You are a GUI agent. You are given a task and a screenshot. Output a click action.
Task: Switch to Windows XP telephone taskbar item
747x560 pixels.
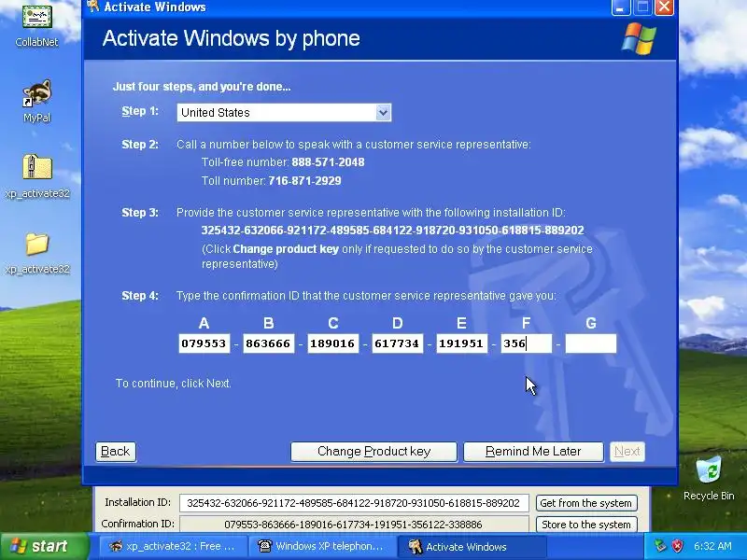click(322, 546)
